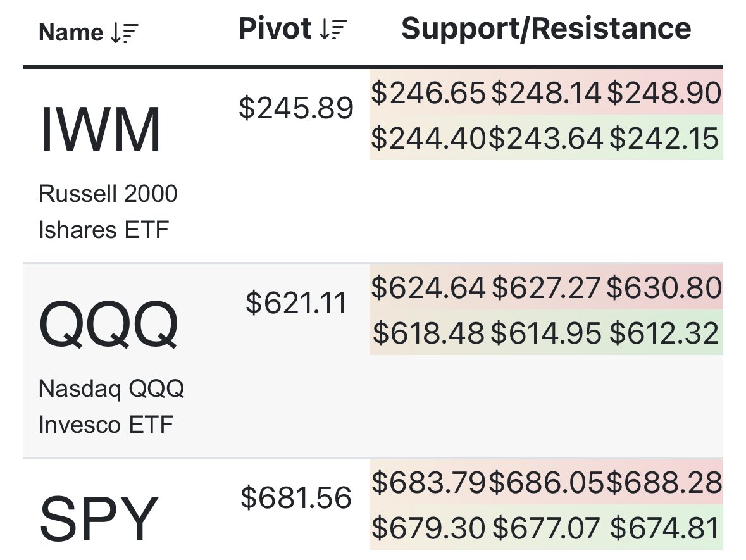The width and height of the screenshot is (746, 560).
Task: Click Nasdaq QQQ Invesco ETF description
Action: point(111,406)
